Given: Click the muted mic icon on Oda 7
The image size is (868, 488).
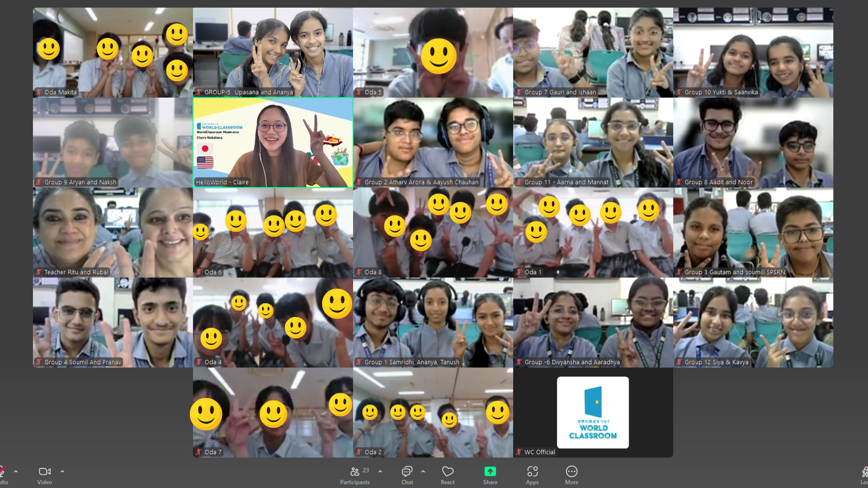Looking at the screenshot, I should pyautogui.click(x=199, y=452).
